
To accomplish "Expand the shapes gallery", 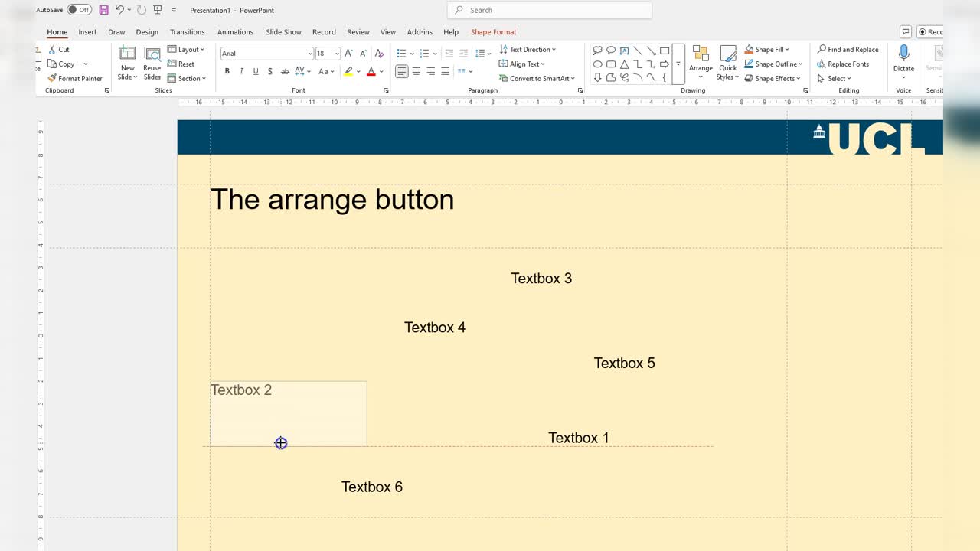I will [x=678, y=64].
